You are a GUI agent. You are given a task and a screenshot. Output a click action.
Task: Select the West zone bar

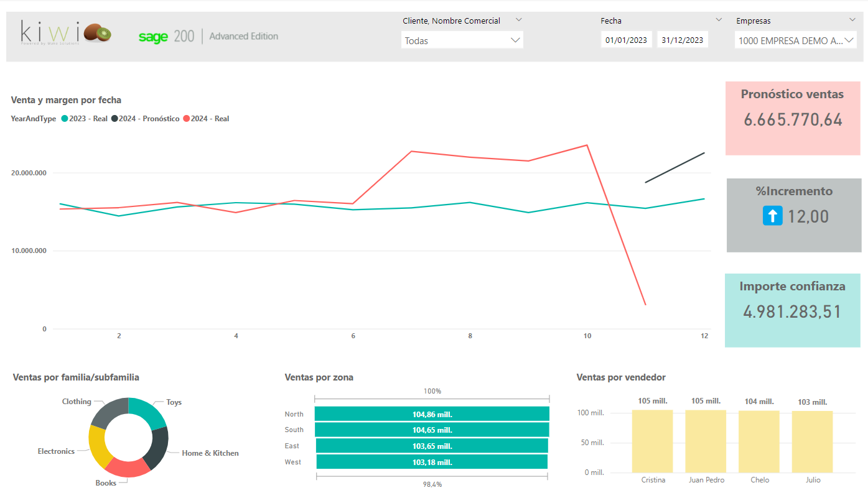click(432, 462)
